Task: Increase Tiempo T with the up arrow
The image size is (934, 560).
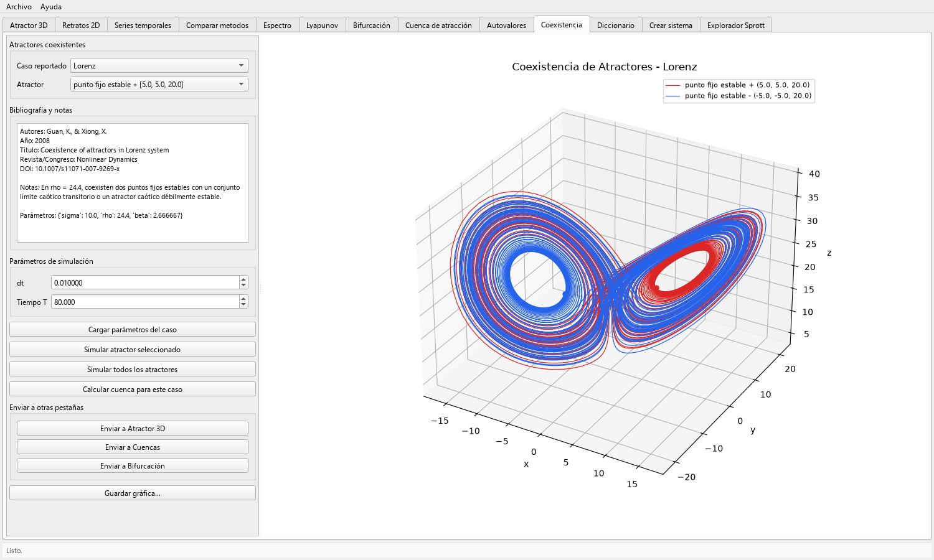Action: click(x=243, y=299)
